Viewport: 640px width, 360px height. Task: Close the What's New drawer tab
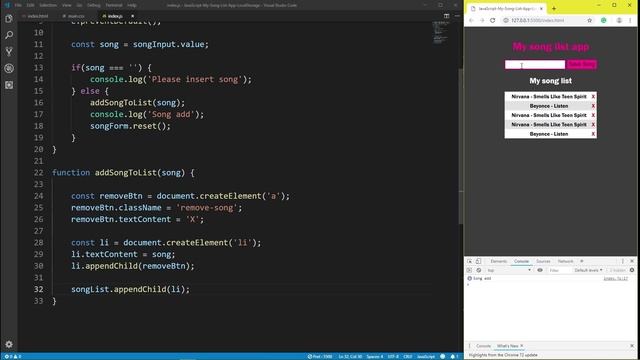522,346
